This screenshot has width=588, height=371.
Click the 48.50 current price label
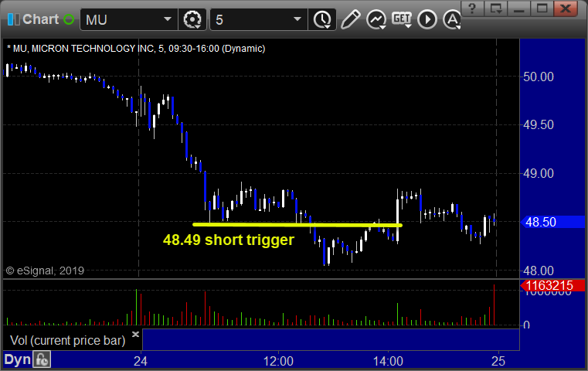pyautogui.click(x=552, y=222)
